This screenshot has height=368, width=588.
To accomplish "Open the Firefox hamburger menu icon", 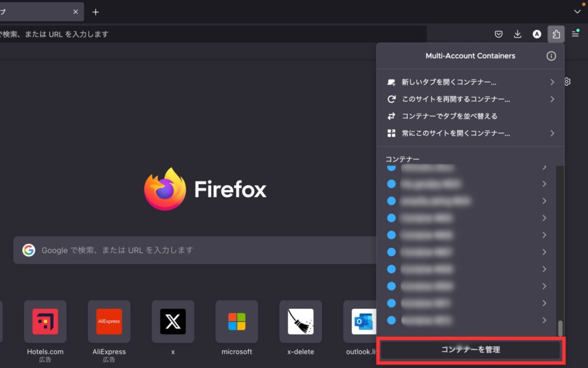I will (x=575, y=34).
